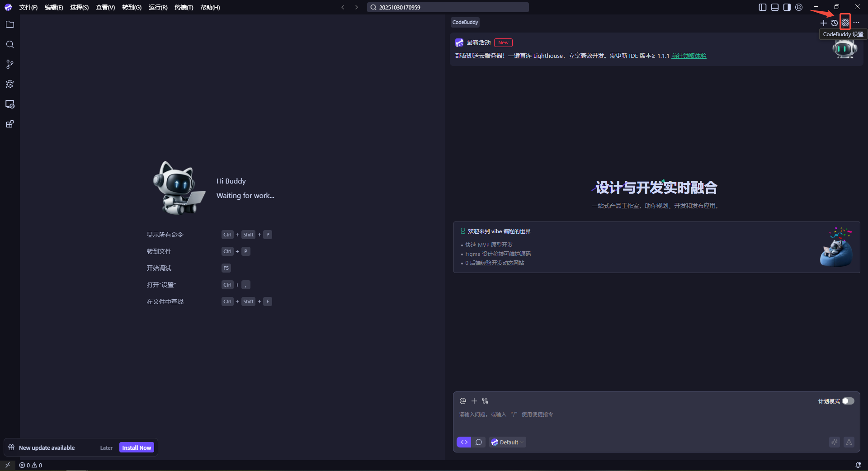
Task: Enable the 计划模式 plan mode switch
Action: coord(848,401)
